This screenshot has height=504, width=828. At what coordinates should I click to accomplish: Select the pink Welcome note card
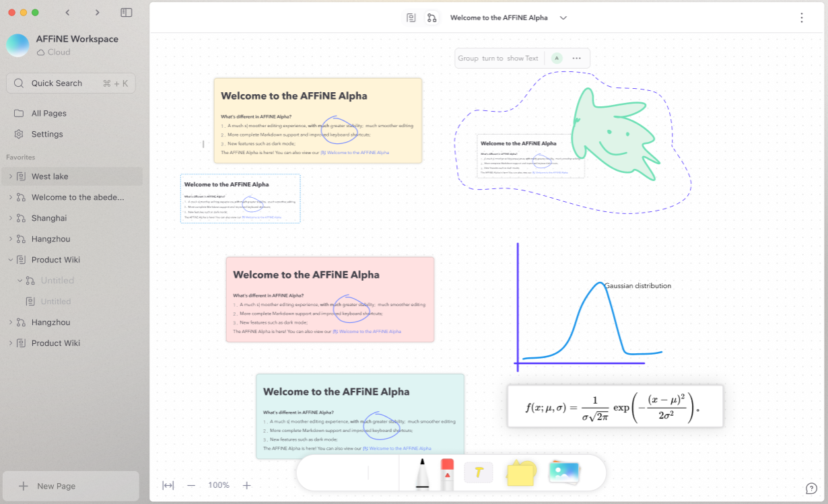click(330, 299)
